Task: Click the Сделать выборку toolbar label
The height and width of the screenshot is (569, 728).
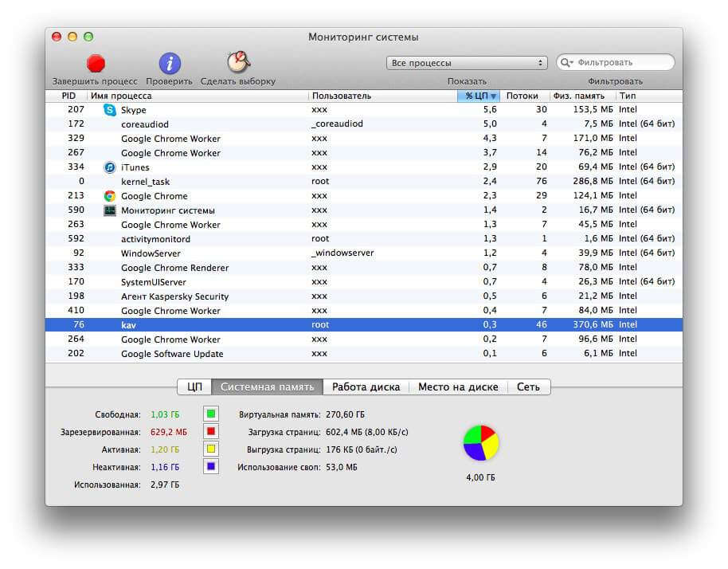Action: (x=237, y=81)
